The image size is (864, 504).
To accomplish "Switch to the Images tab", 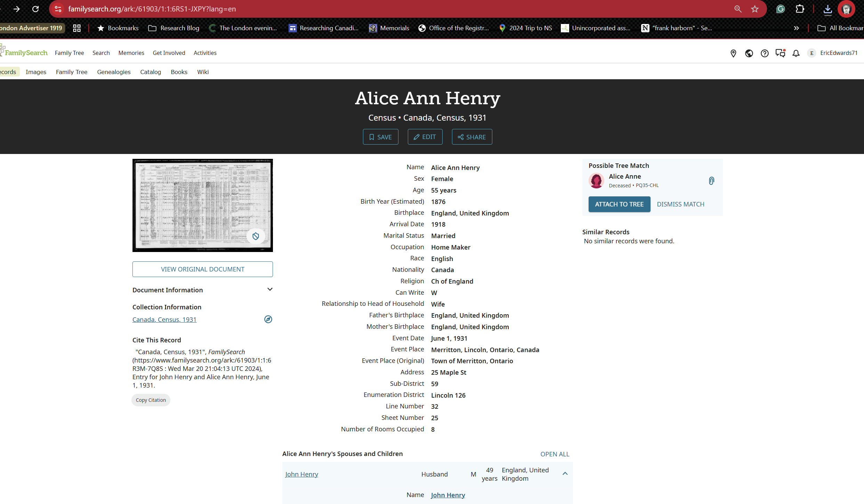I will [x=36, y=72].
